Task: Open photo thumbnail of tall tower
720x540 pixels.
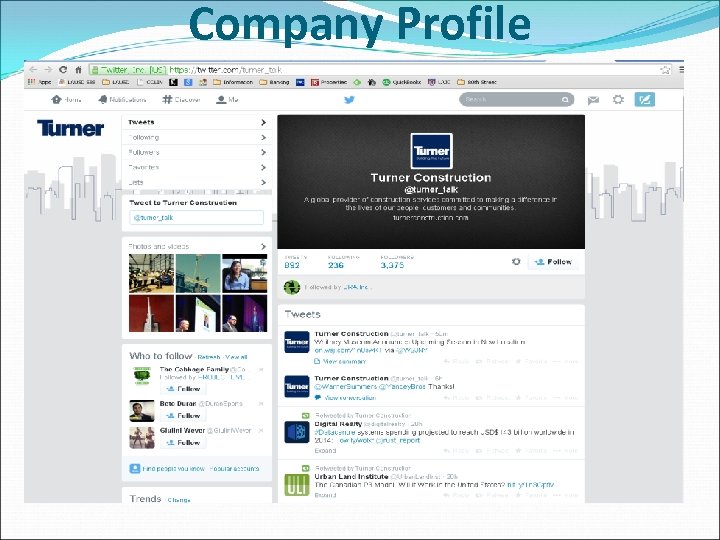Action: 152,313
